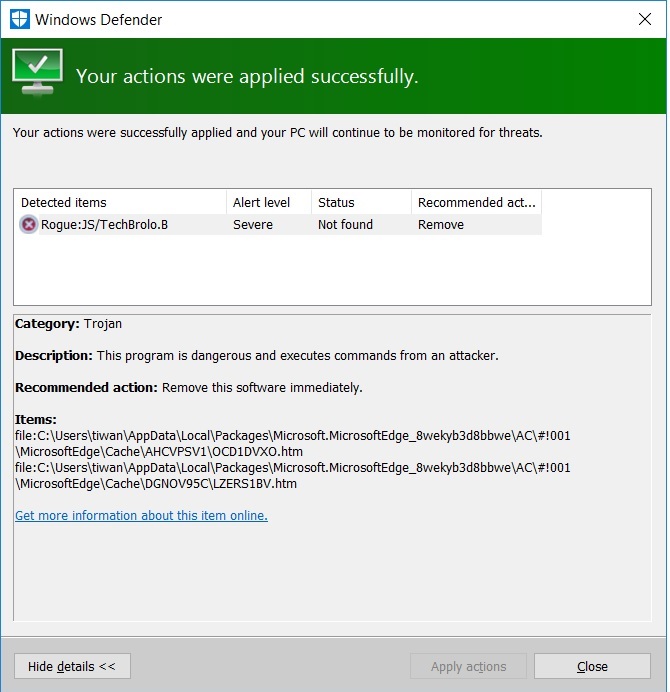Image resolution: width=670 pixels, height=692 pixels.
Task: Click the red X threat icon beside Rogue:JS/TechBrolo.B
Action: (29, 225)
